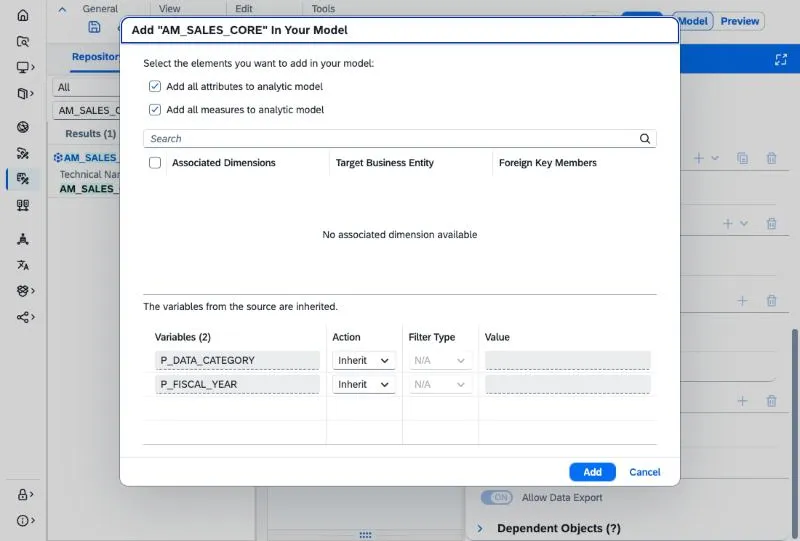Click the plus icon at the top of the properties panel
Screen dimensions: 800x541
click(x=699, y=158)
